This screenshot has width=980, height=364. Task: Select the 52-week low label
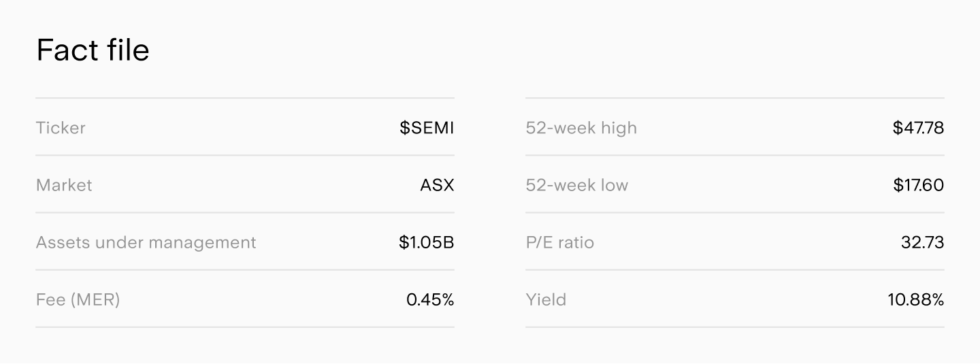pos(577,185)
